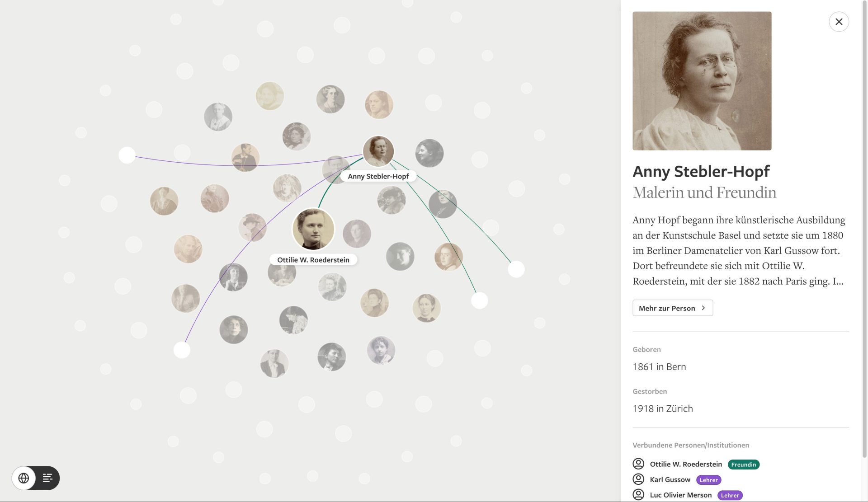Switch to list view toggle
The height and width of the screenshot is (502, 868).
[x=47, y=478]
